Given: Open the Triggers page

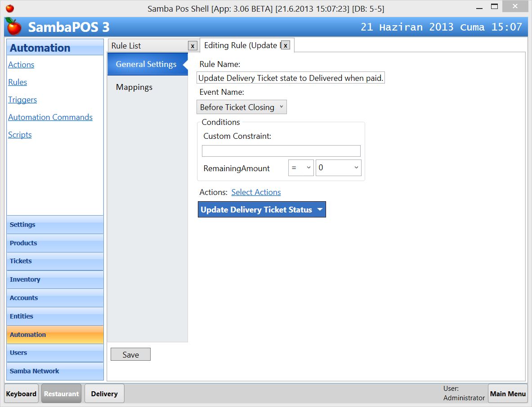Looking at the screenshot, I should click(22, 100).
